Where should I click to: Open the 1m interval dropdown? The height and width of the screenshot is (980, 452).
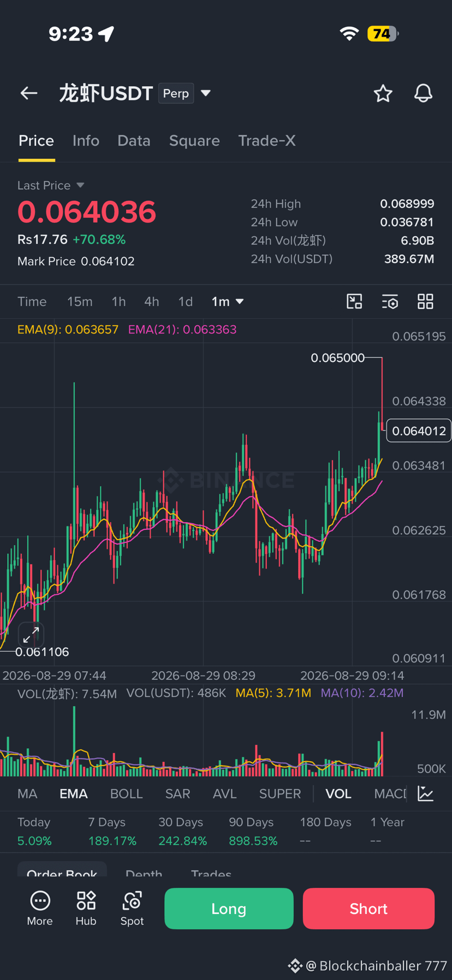228,302
